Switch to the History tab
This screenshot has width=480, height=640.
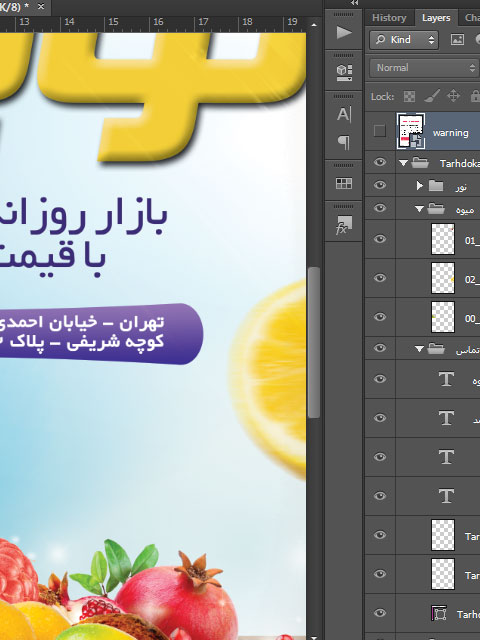point(389,18)
